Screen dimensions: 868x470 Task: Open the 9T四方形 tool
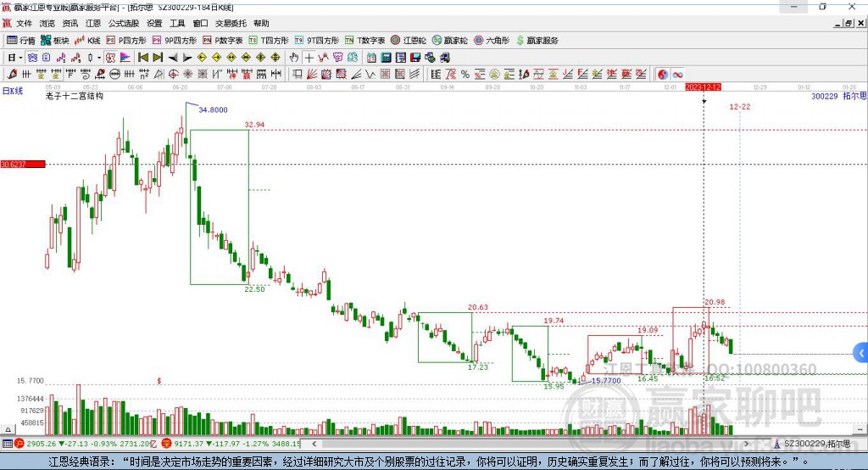click(x=317, y=41)
